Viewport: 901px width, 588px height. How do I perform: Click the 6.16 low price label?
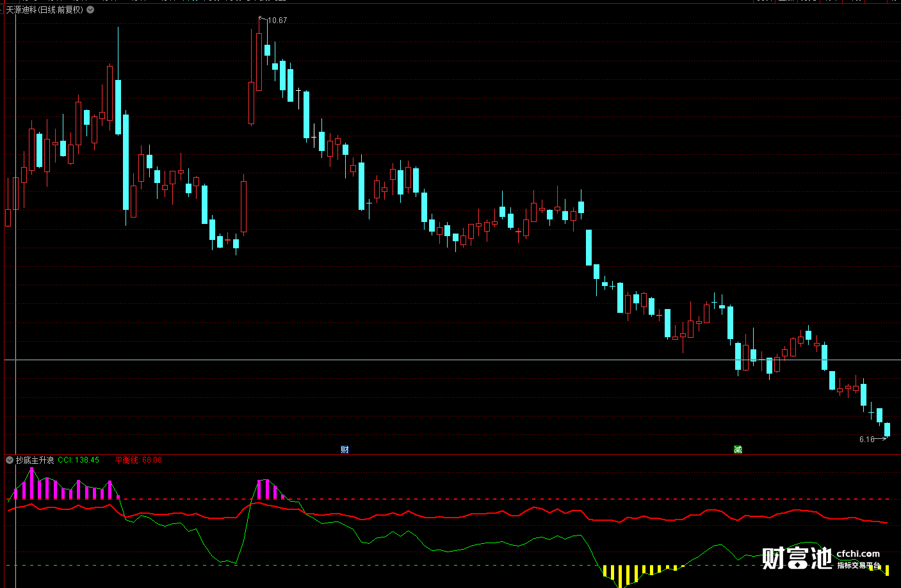pyautogui.click(x=866, y=440)
